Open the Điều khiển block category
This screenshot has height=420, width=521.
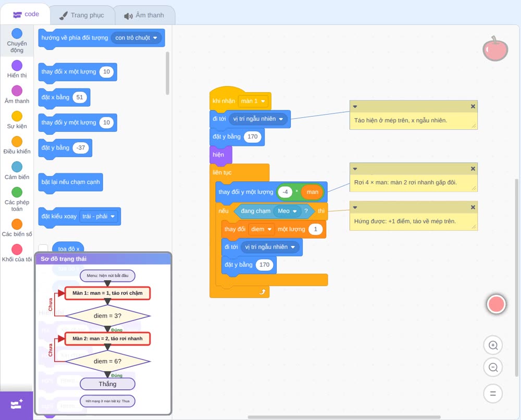point(17,145)
